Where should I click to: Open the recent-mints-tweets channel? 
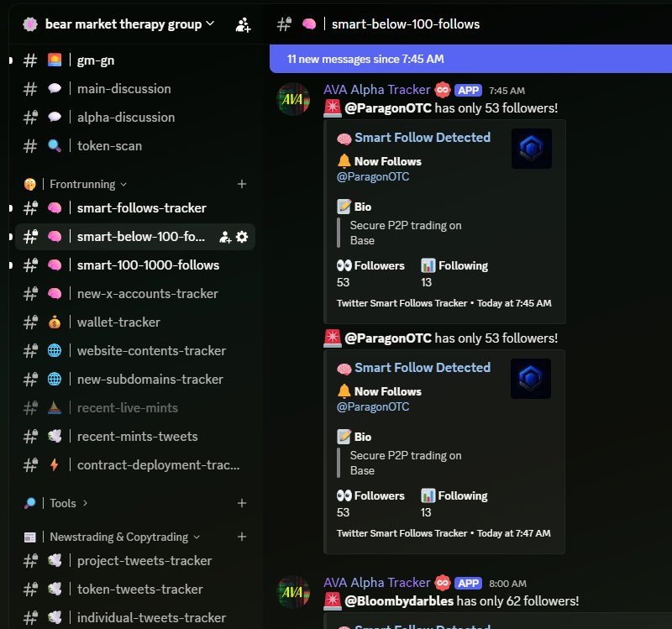click(x=135, y=437)
